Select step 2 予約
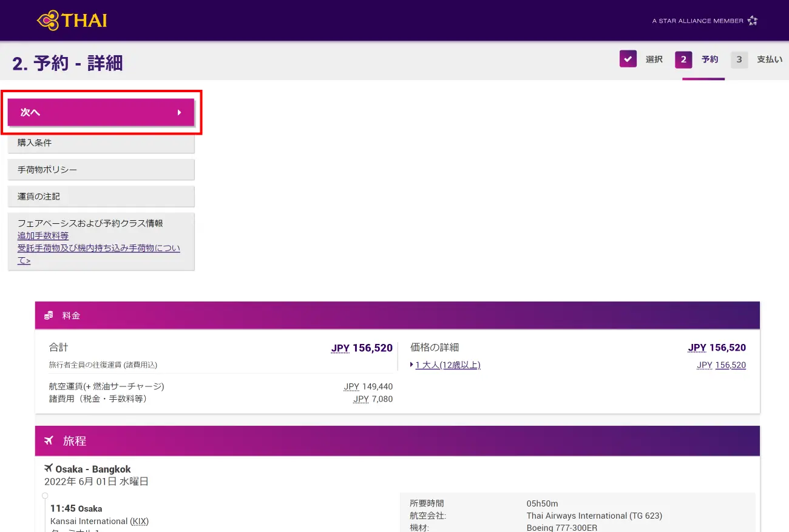This screenshot has width=789, height=532. pos(698,59)
